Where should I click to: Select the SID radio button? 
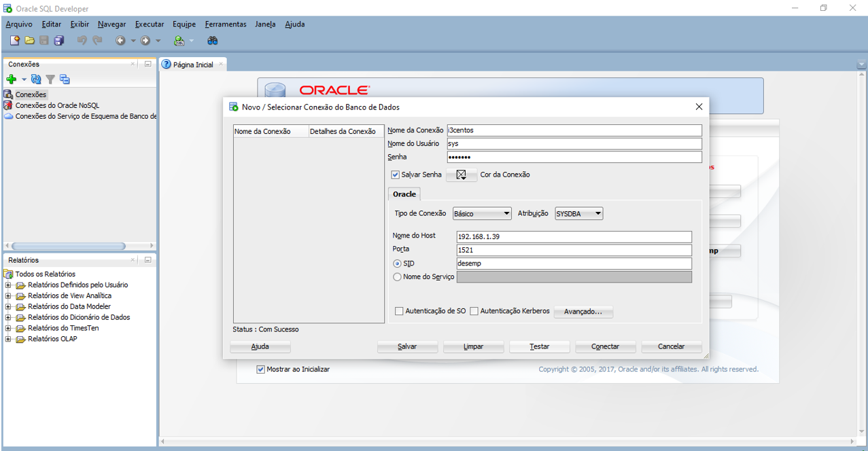coord(398,264)
